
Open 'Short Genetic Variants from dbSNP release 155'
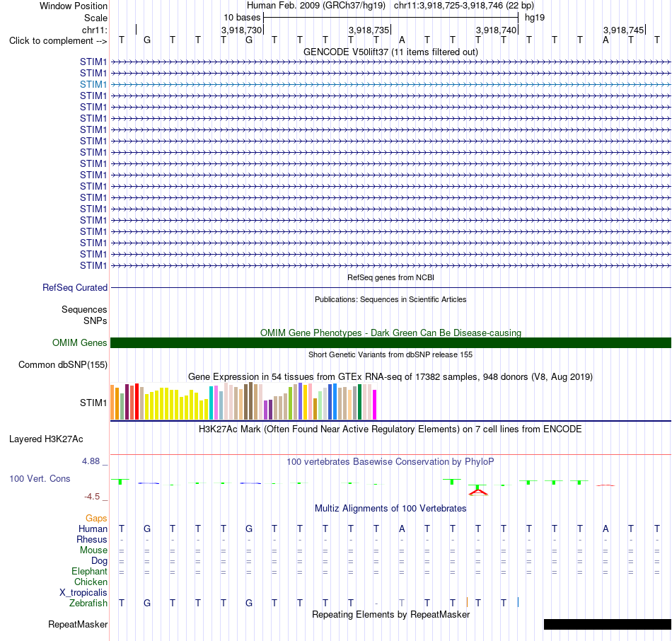390,354
